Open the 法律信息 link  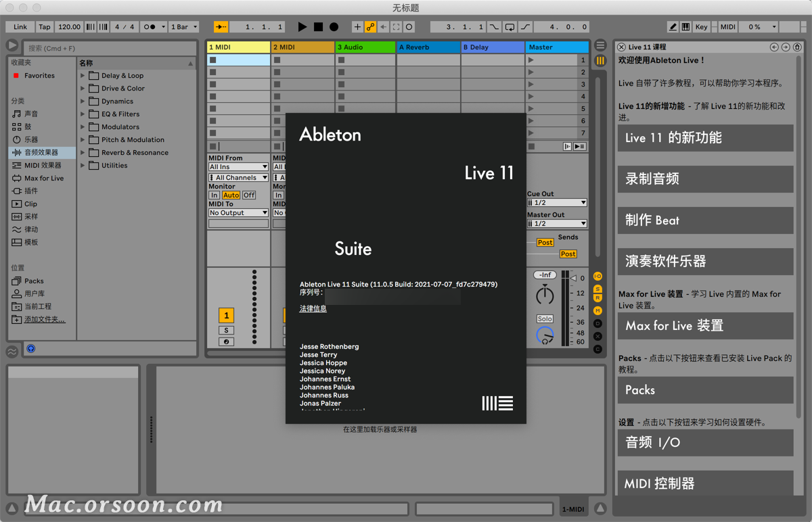(313, 308)
